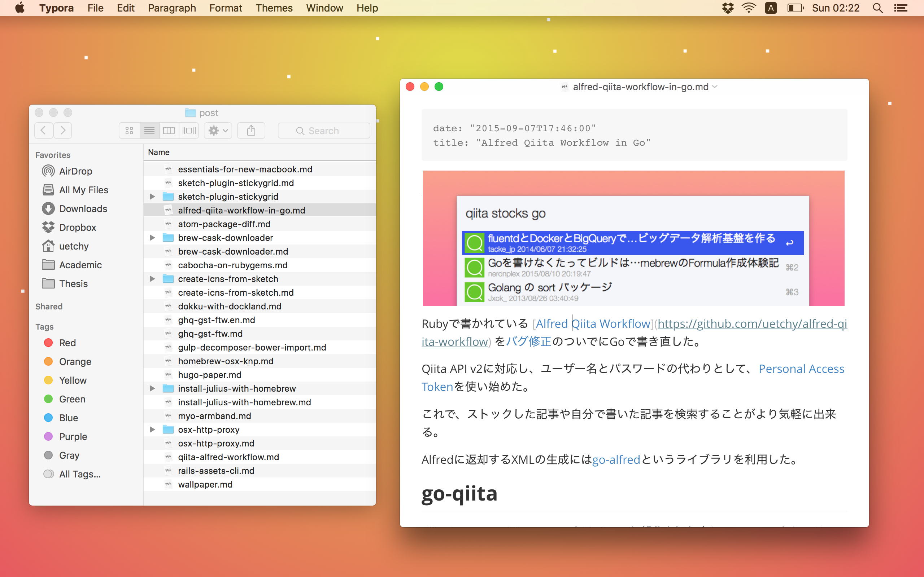Go back with Finder's back arrow
The height and width of the screenshot is (577, 924).
coord(44,131)
